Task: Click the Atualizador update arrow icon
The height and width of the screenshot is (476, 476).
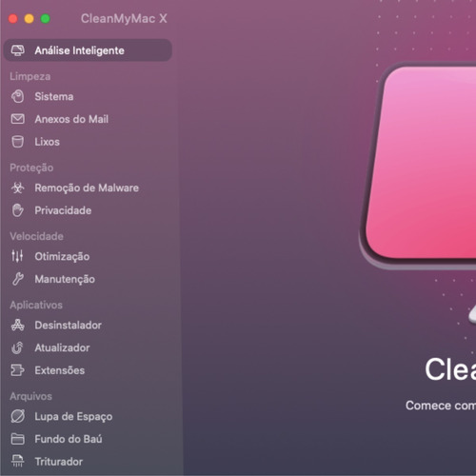Action: [x=17, y=347]
